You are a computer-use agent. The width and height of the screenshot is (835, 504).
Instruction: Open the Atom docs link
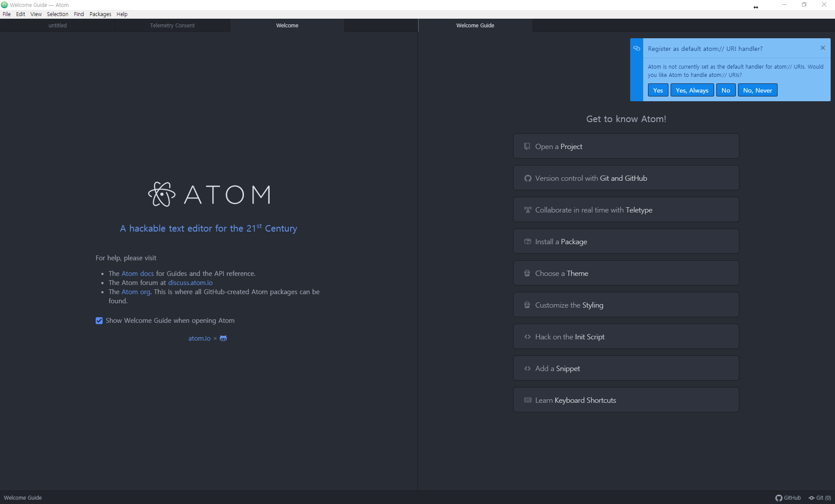[137, 274]
